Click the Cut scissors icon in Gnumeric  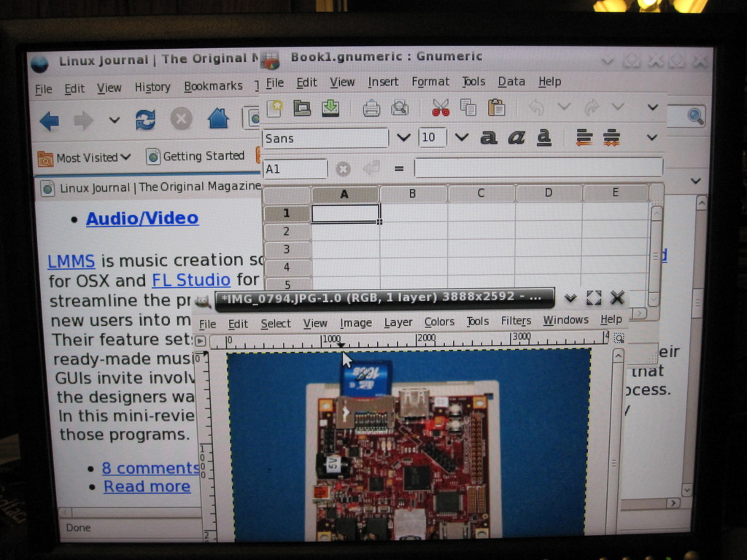click(x=441, y=108)
